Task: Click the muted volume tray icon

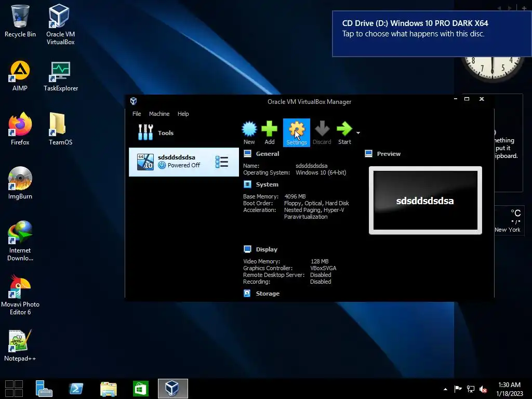Action: [x=483, y=389]
